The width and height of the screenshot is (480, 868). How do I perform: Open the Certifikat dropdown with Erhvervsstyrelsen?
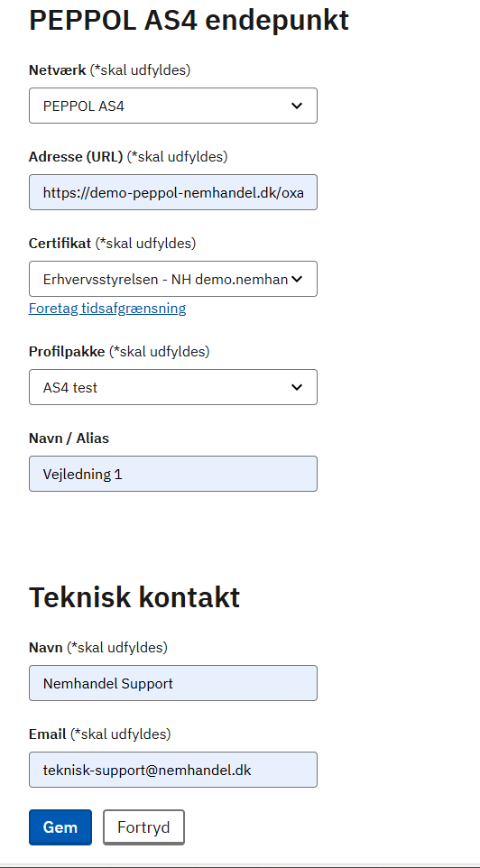172,279
